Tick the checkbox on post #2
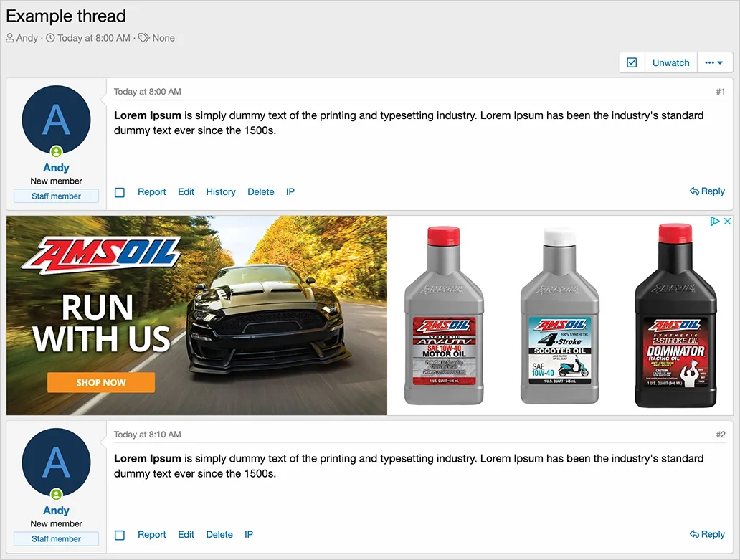 (120, 535)
